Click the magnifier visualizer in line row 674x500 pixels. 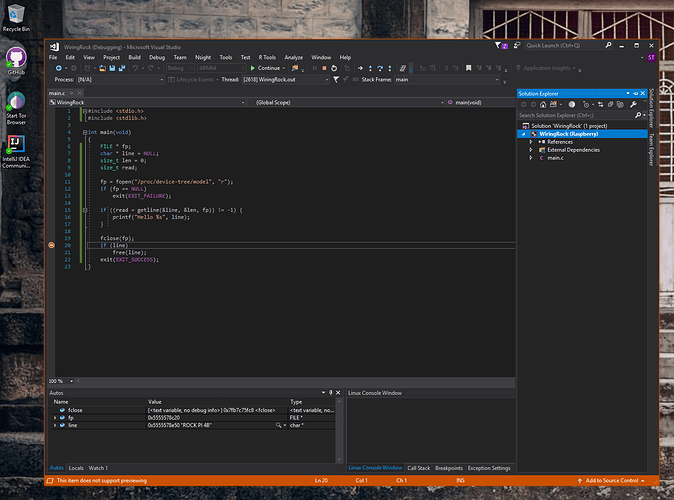click(x=279, y=425)
